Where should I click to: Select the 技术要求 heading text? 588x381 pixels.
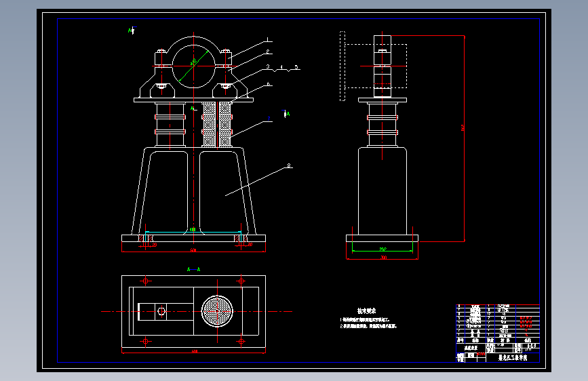366,310
